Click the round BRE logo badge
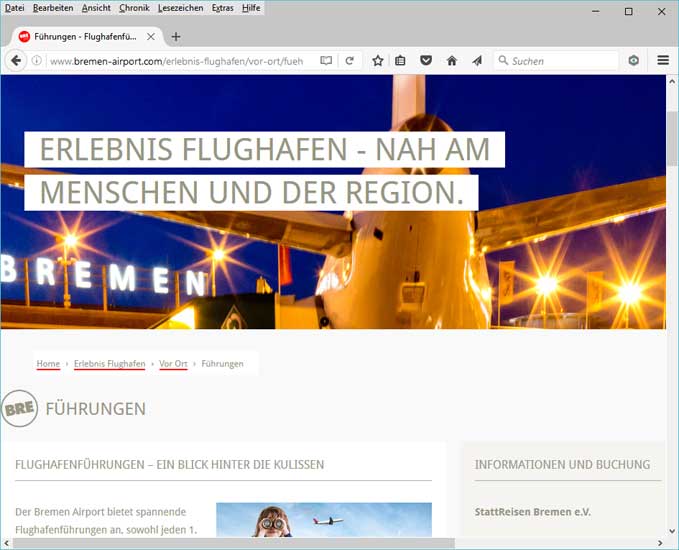This screenshot has height=550, width=679. coord(19,408)
